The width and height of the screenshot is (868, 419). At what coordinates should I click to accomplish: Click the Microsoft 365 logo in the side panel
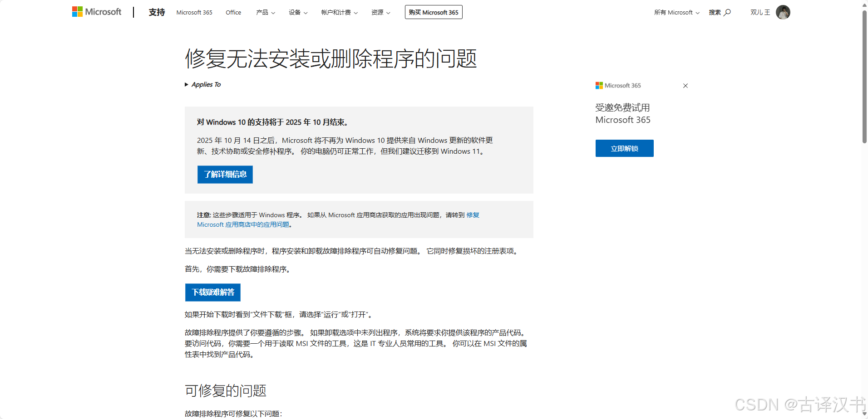coord(618,85)
